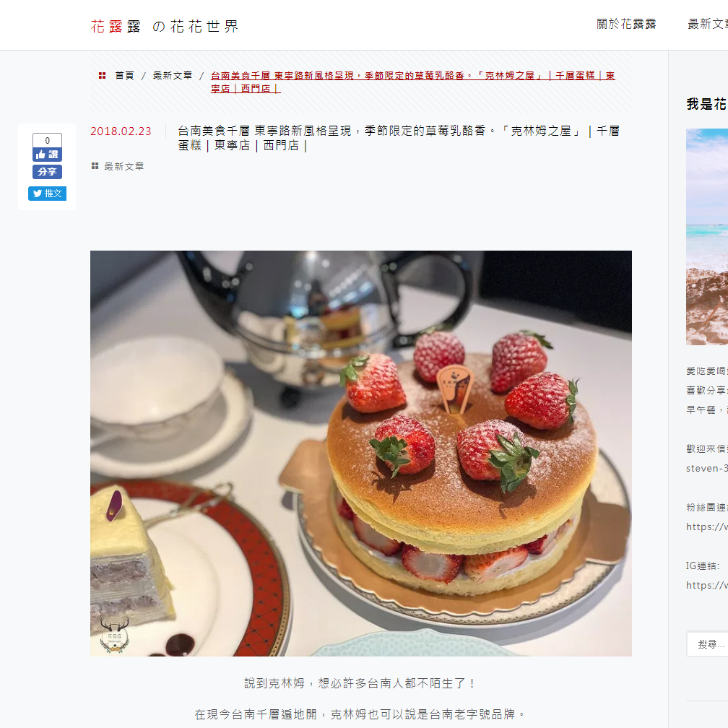728x728 pixels.
Task: Click the 花露露の花花世界 site logo
Action: [x=165, y=27]
